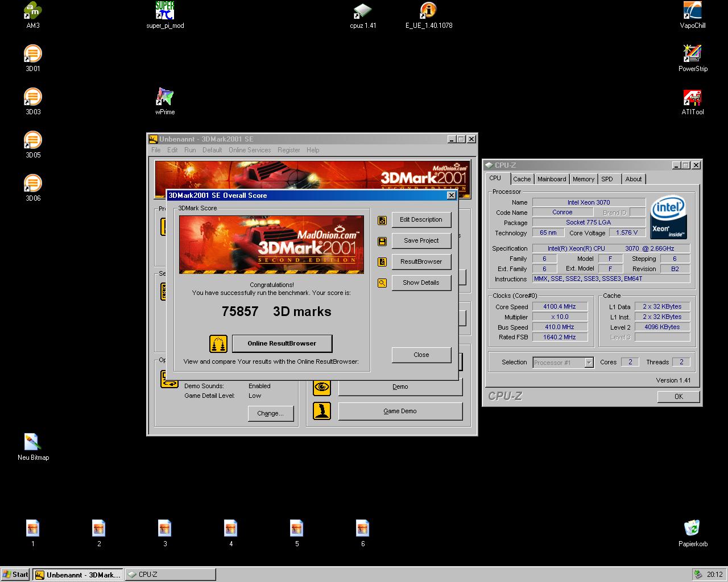
Task: Open the Default menu in 3DMark2001
Action: [212, 150]
